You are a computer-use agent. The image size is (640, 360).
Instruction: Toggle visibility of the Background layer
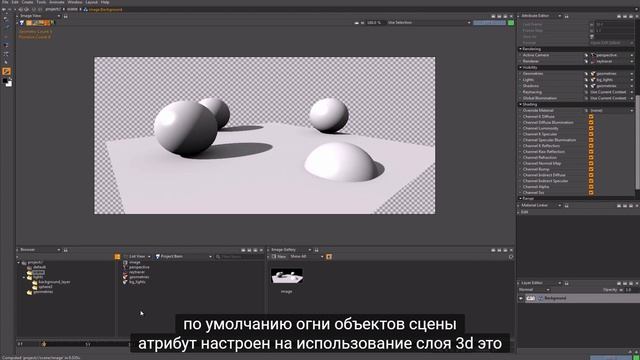pos(521,298)
